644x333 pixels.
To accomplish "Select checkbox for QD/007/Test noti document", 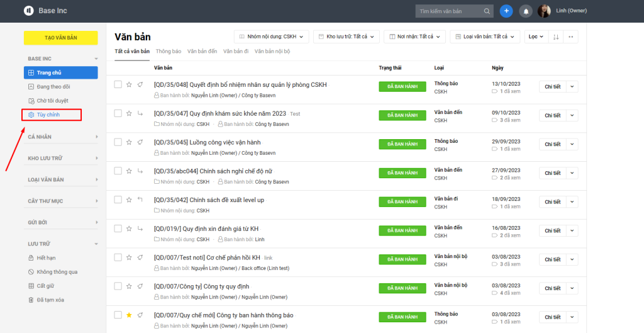I will (118, 257).
